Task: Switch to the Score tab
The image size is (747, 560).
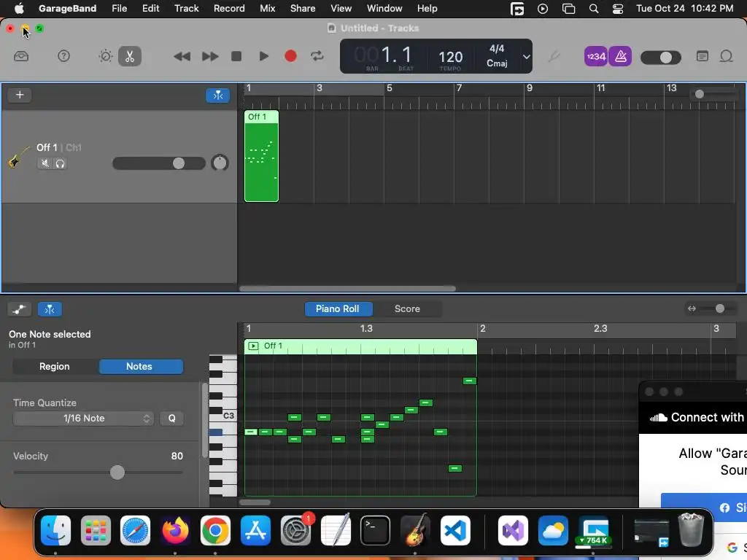Action: click(407, 308)
